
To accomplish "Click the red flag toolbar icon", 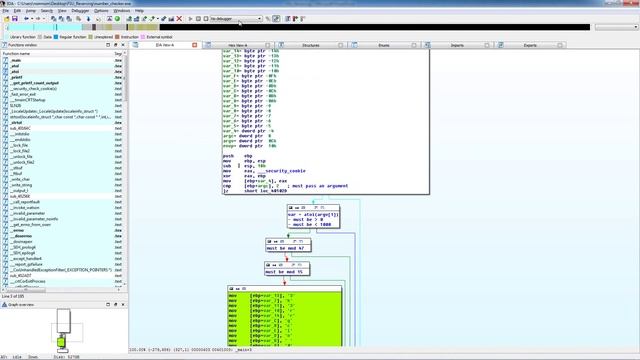I will [x=295, y=19].
